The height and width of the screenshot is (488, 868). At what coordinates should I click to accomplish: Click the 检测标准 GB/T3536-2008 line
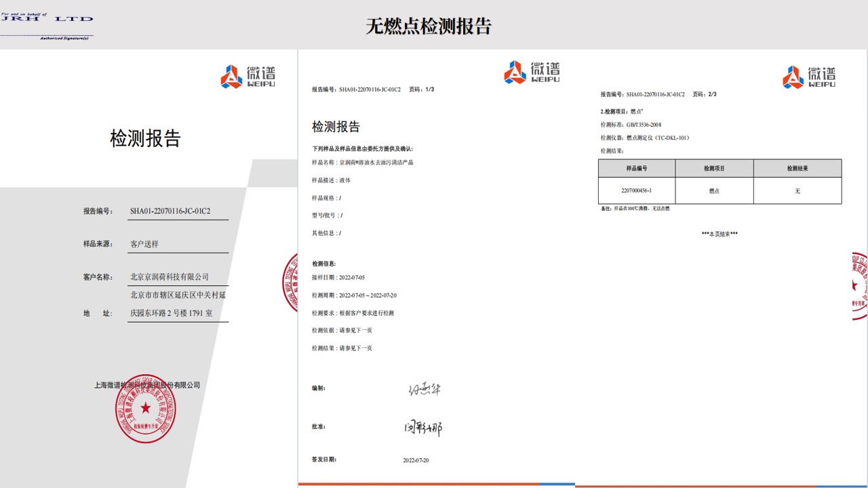[x=631, y=125]
